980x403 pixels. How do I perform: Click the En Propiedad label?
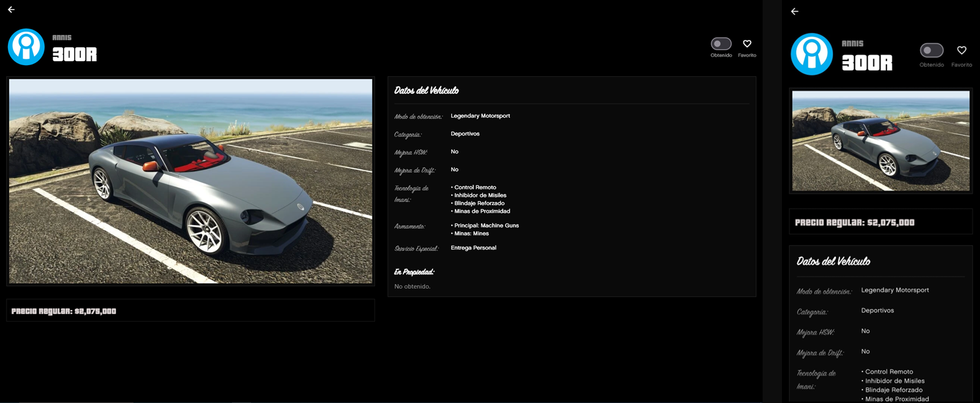pyautogui.click(x=414, y=272)
